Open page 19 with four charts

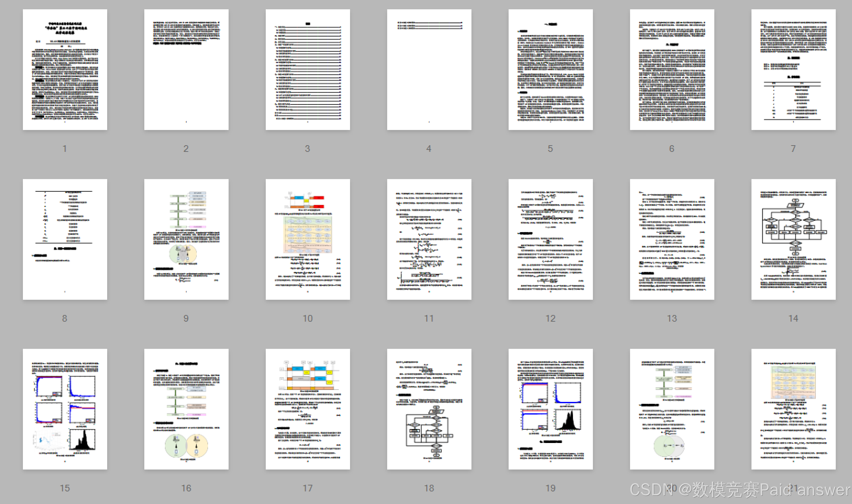coord(550,409)
